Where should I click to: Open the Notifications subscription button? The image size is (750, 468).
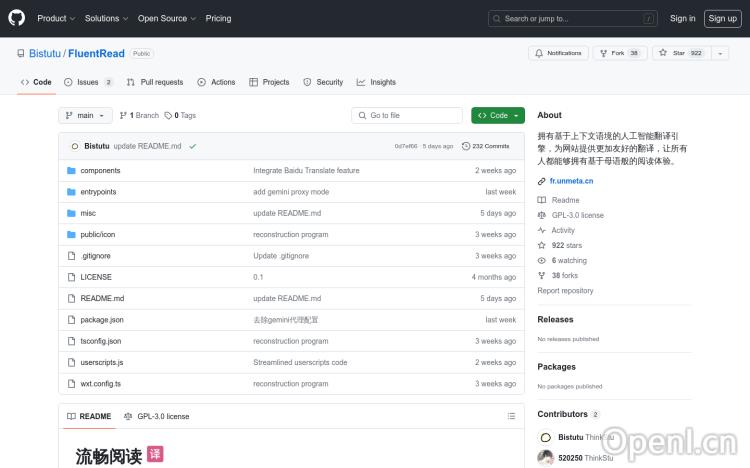coord(558,53)
